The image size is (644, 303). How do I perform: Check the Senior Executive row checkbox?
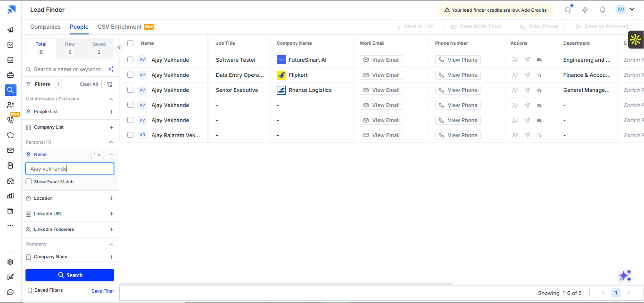point(131,90)
